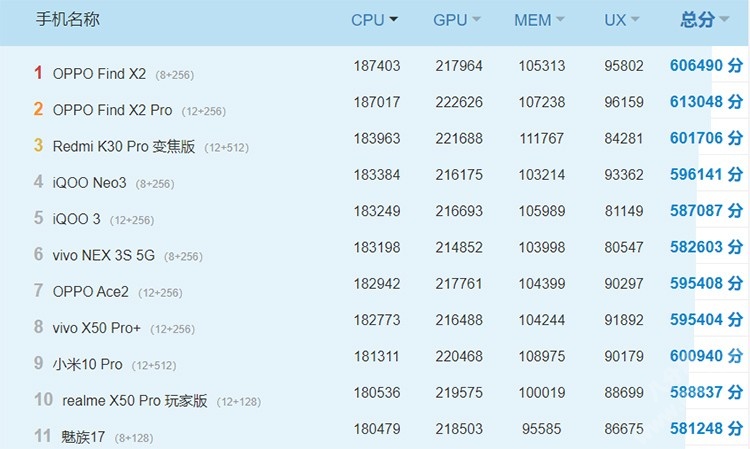
Task: Sort by UX column dropdown arrow
Action: [635, 20]
